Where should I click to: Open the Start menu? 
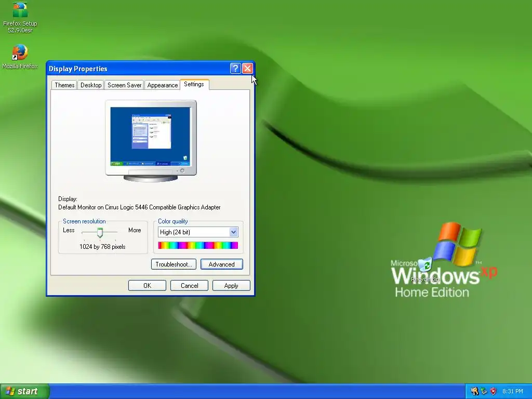(x=25, y=391)
